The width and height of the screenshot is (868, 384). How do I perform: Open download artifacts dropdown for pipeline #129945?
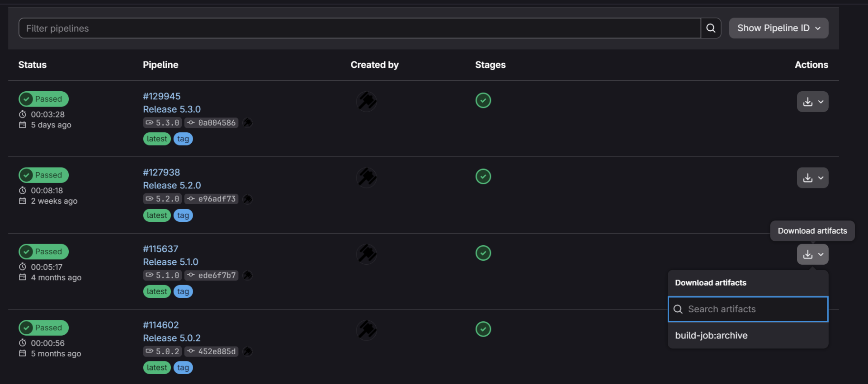coord(813,102)
